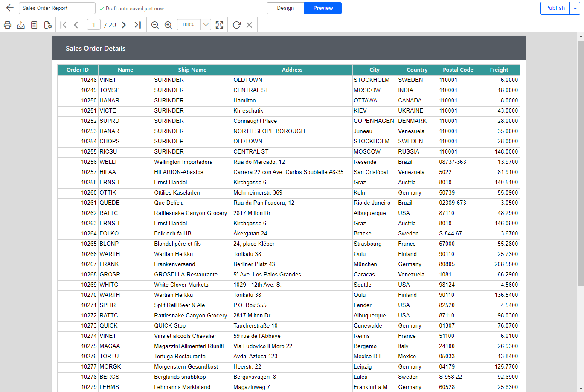Screen dimensions: 584x392
Task: Refresh the report preview
Action: pyautogui.click(x=236, y=25)
